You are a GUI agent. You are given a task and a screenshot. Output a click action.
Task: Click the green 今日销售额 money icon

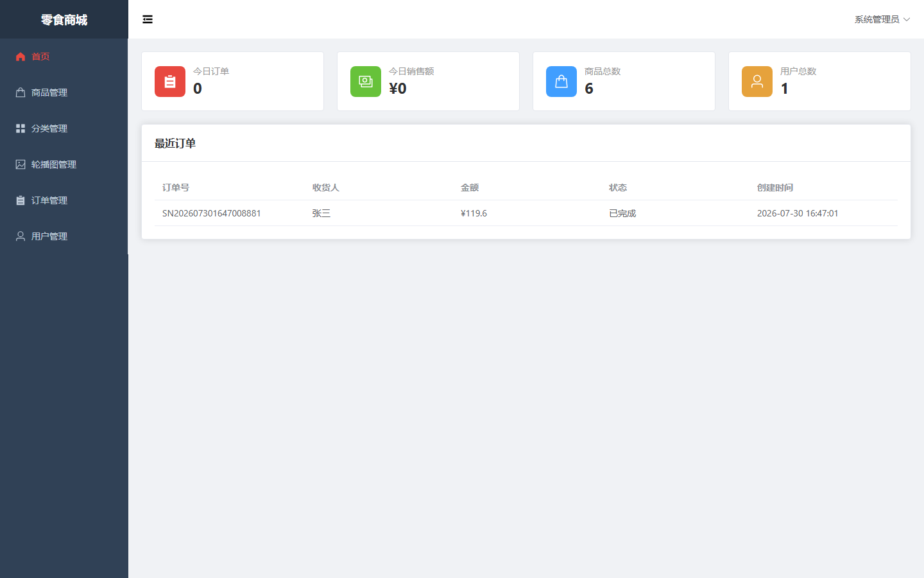pos(366,82)
